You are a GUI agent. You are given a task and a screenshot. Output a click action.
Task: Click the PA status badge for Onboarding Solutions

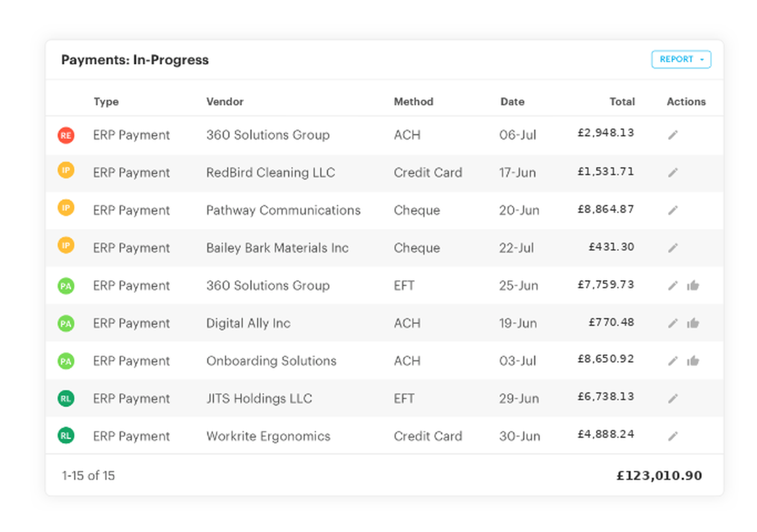(x=66, y=361)
